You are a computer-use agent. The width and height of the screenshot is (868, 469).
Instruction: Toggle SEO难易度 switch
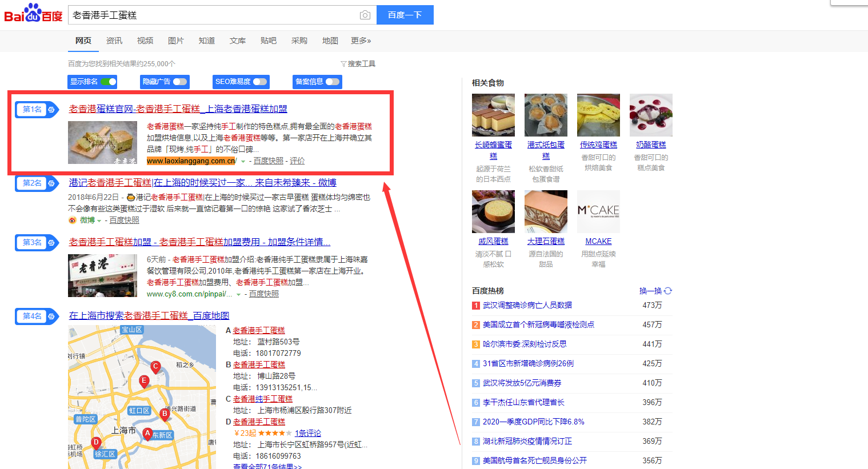(x=260, y=82)
